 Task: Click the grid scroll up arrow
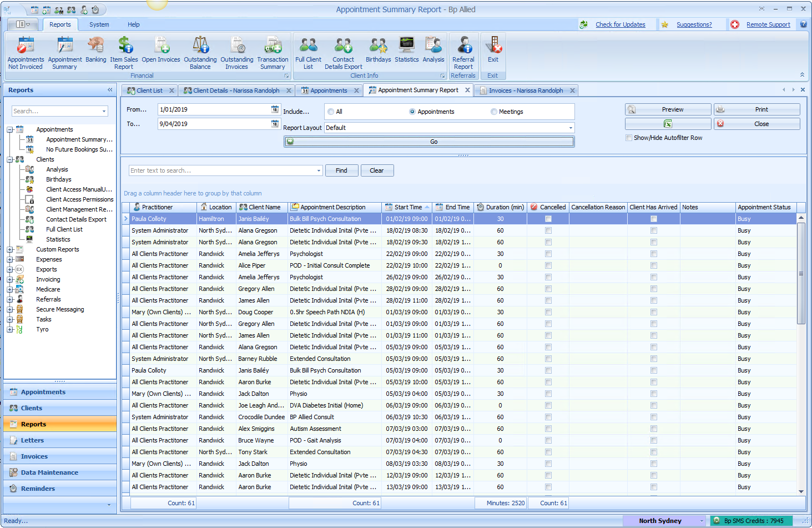click(x=801, y=218)
